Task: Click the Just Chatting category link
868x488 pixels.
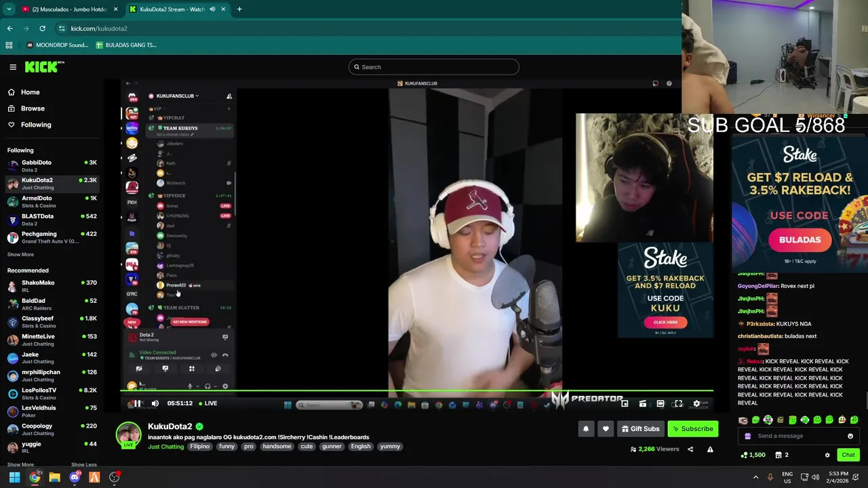Action: pos(165,447)
